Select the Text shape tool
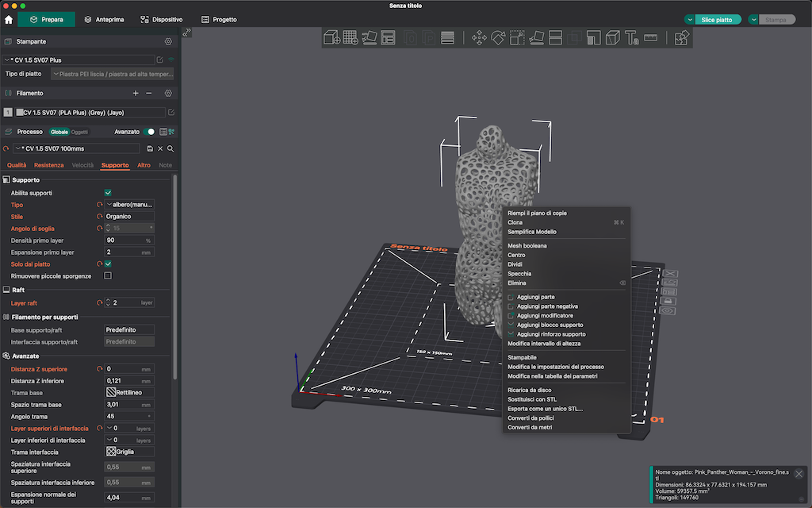 click(632, 38)
